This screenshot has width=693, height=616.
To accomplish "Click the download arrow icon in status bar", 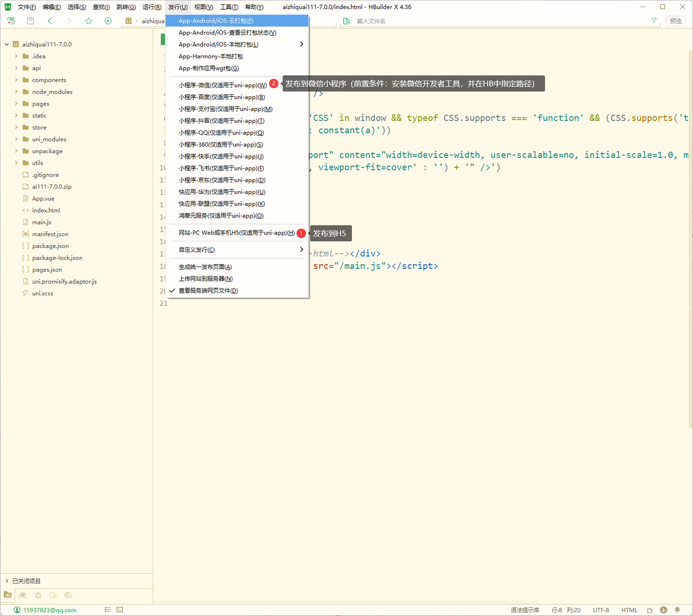I will (x=664, y=610).
